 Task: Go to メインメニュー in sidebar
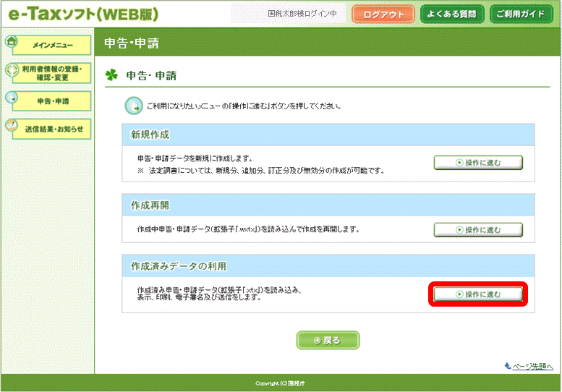coord(51,45)
